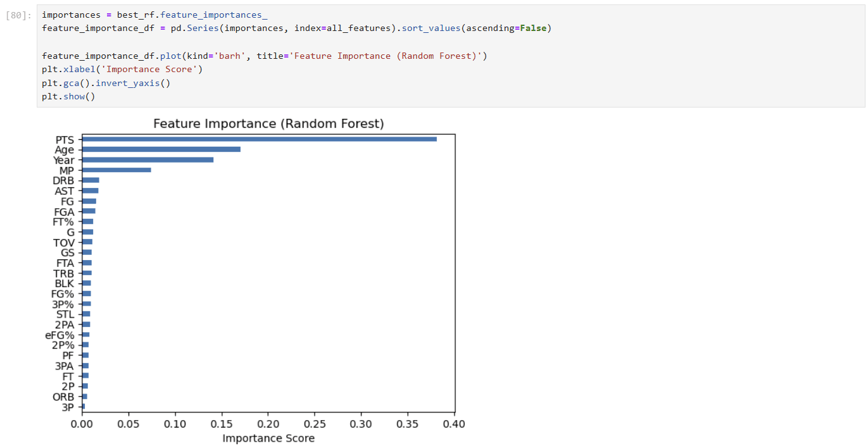Click the TOV label on the y-axis
The image size is (868, 446).
tap(63, 243)
